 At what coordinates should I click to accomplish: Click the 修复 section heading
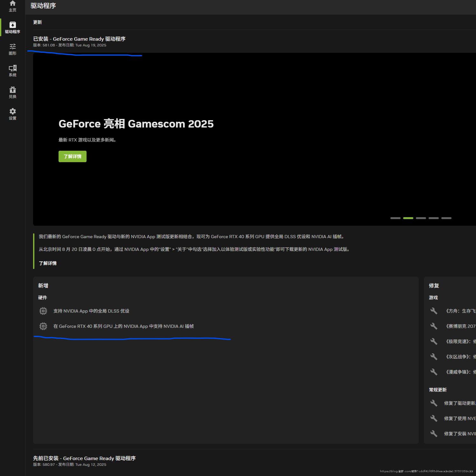tap(434, 286)
